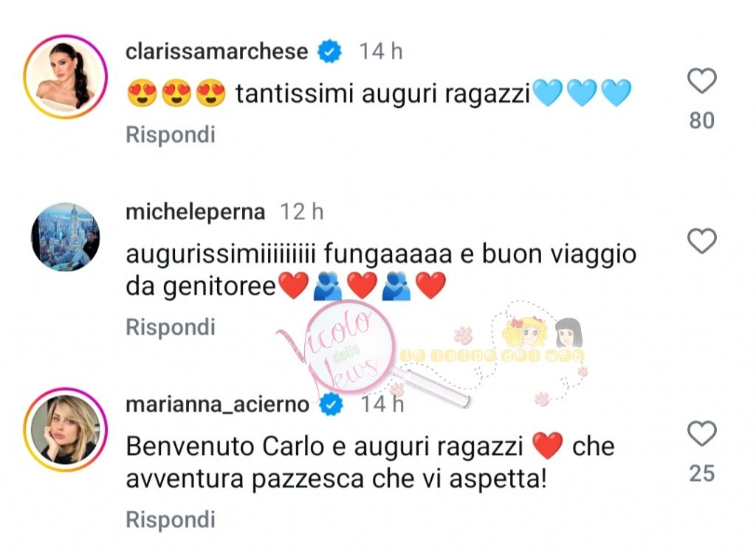756x551 pixels.
Task: Open micheleperna's profile photo
Action: click(x=65, y=237)
